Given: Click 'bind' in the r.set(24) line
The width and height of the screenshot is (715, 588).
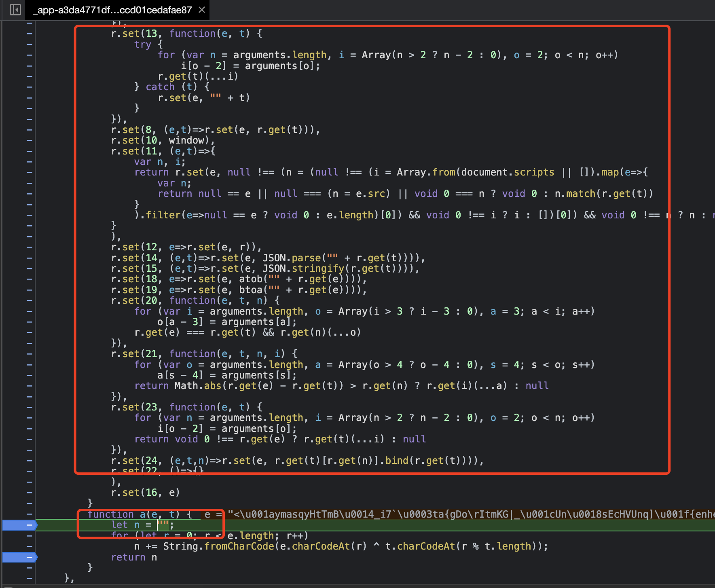Looking at the screenshot, I should click(x=397, y=461).
